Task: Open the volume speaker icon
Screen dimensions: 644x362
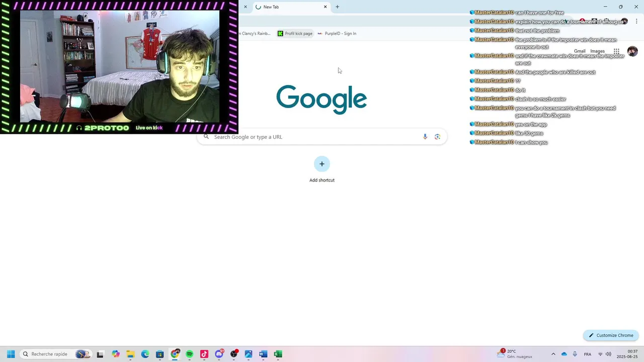Action: tap(608, 354)
